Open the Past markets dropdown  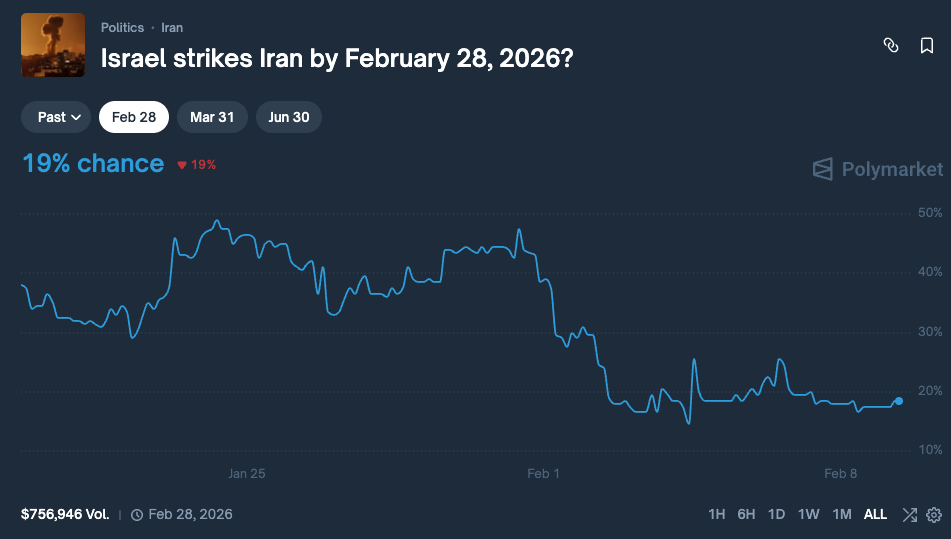[x=56, y=117]
